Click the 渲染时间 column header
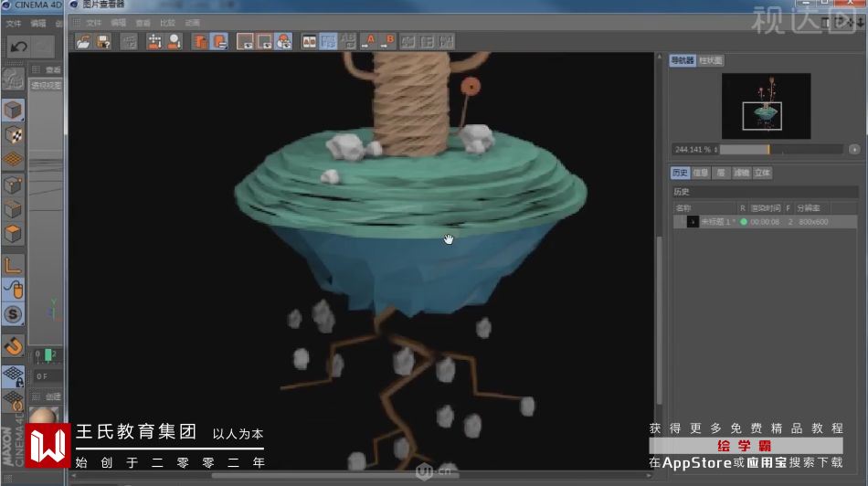 [x=765, y=208]
